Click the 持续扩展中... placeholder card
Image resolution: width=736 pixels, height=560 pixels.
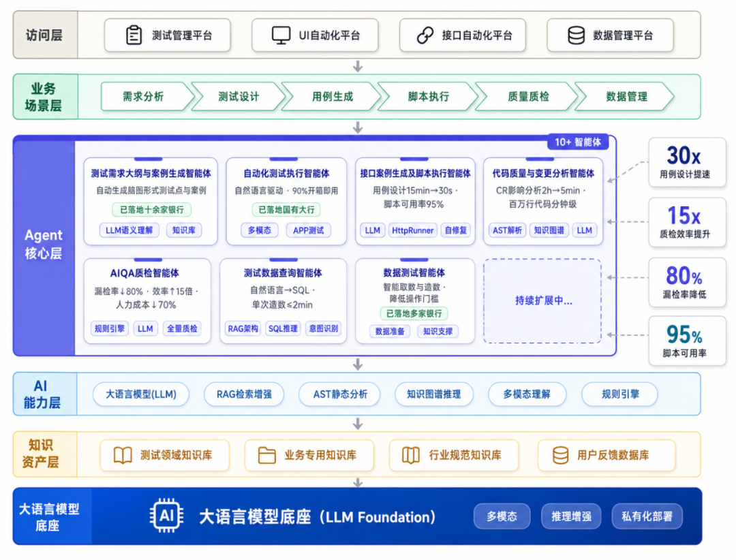(x=542, y=301)
